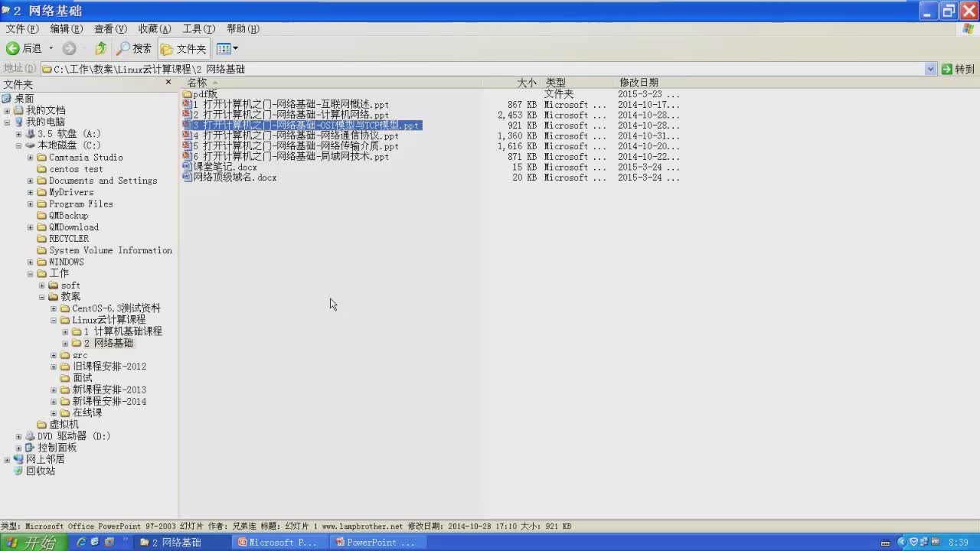Select the pdf版 folder icon
The width and height of the screenshot is (980, 551).
coord(187,94)
